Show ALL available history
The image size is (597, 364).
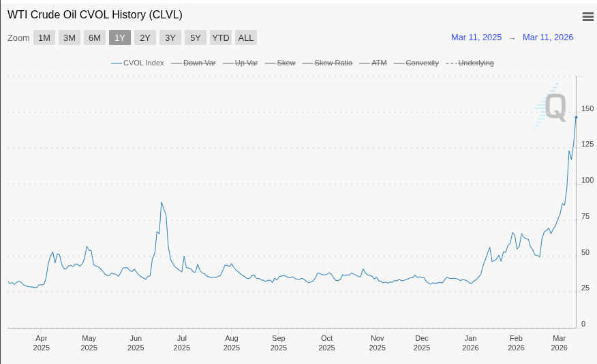pos(246,37)
